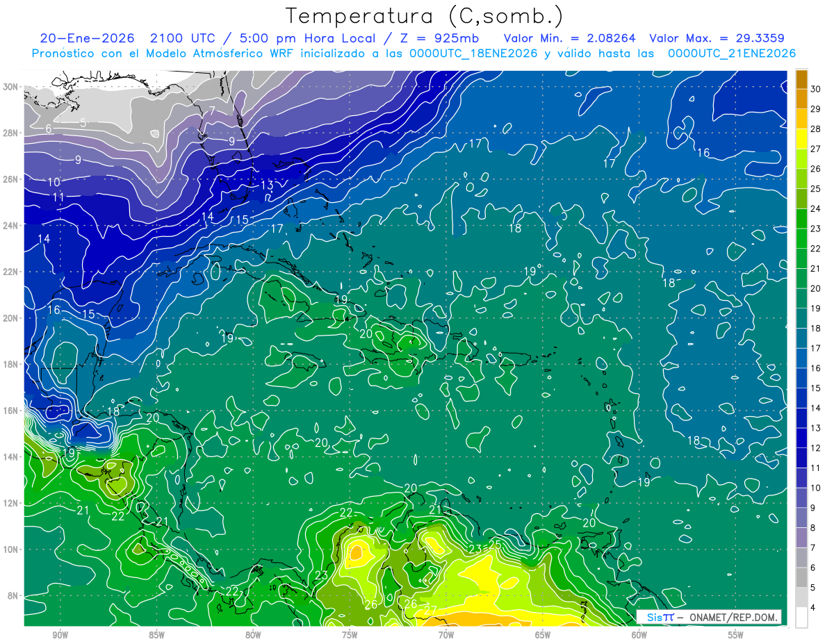Click the "28N" latitude axis label
The image size is (834, 644).
10,133
